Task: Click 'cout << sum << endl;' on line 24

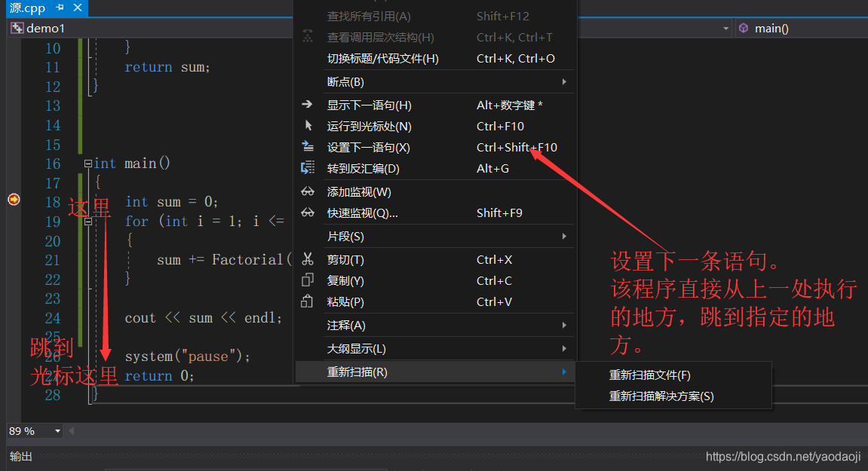Action: 203,318
